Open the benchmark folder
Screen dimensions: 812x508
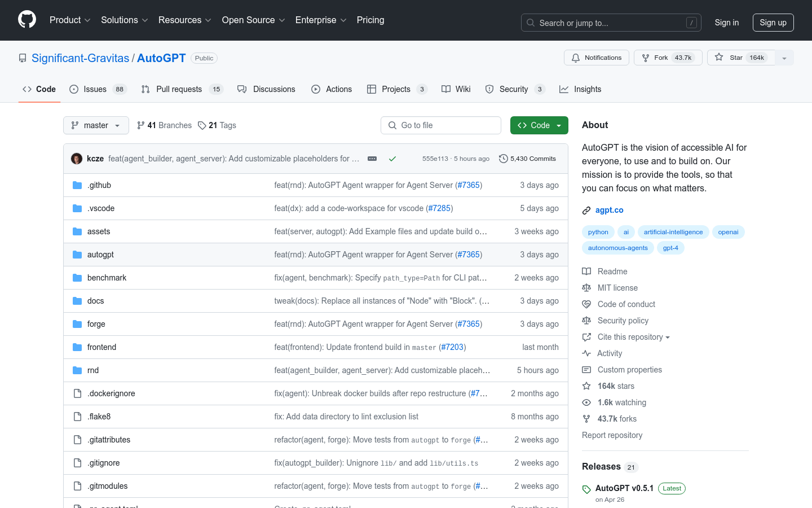[x=107, y=278]
